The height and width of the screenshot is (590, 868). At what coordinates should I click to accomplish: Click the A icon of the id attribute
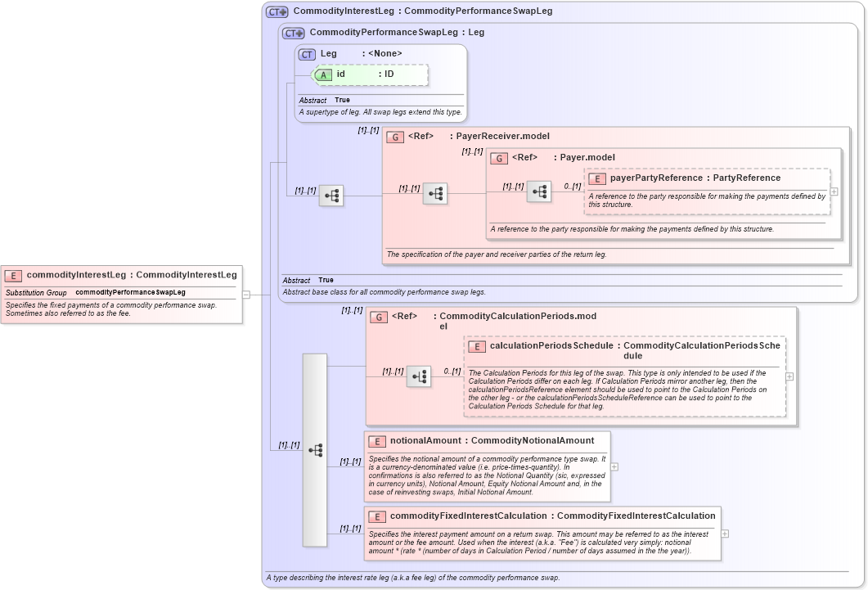point(323,74)
